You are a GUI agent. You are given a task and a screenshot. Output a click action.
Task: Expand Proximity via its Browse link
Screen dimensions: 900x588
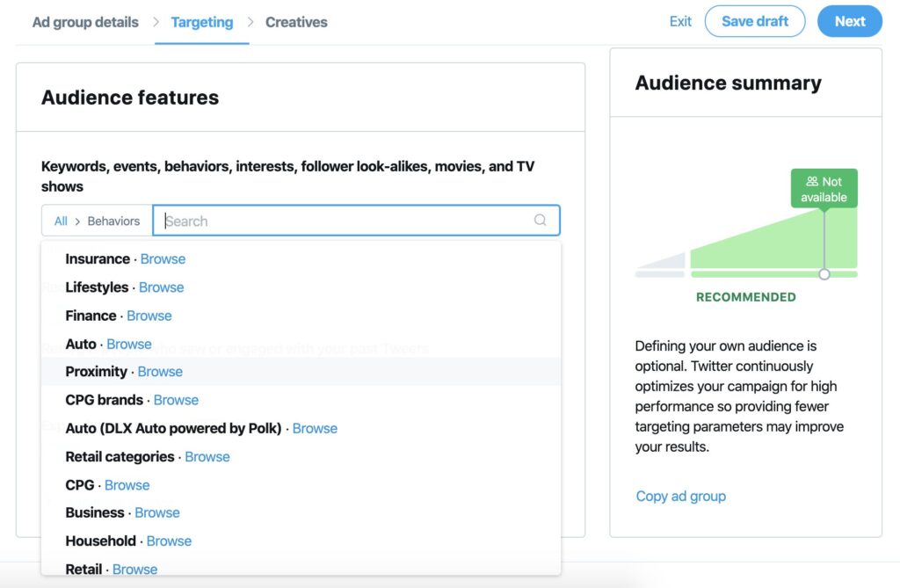[x=160, y=372]
